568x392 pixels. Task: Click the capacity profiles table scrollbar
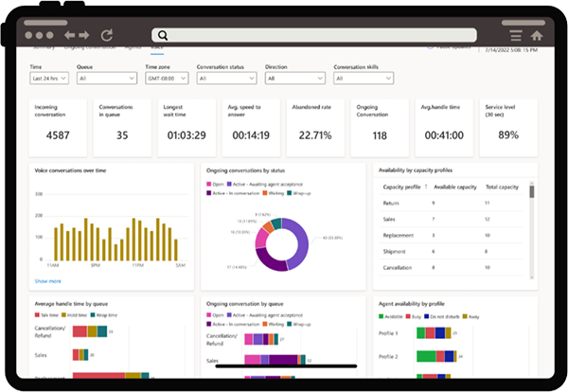[532, 193]
